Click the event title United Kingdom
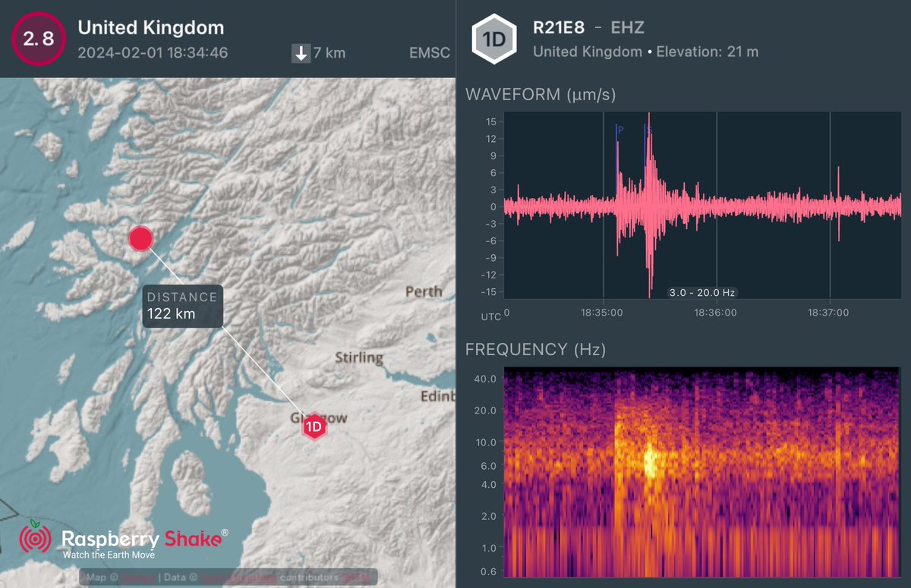 click(151, 28)
